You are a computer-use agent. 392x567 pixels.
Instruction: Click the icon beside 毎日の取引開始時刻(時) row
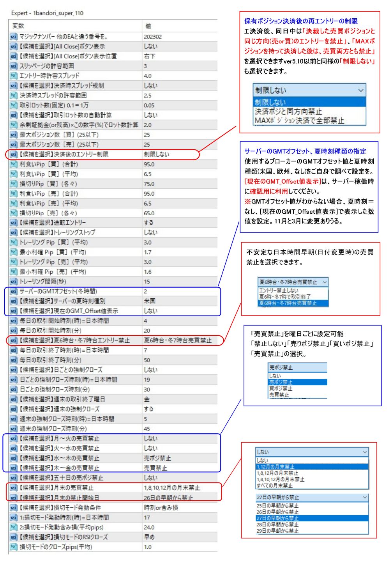pos(13,321)
